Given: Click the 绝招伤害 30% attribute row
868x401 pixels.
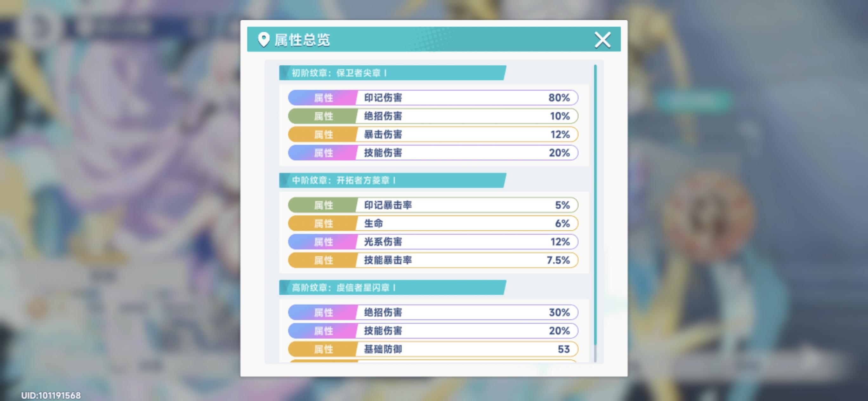Looking at the screenshot, I should click(x=433, y=312).
